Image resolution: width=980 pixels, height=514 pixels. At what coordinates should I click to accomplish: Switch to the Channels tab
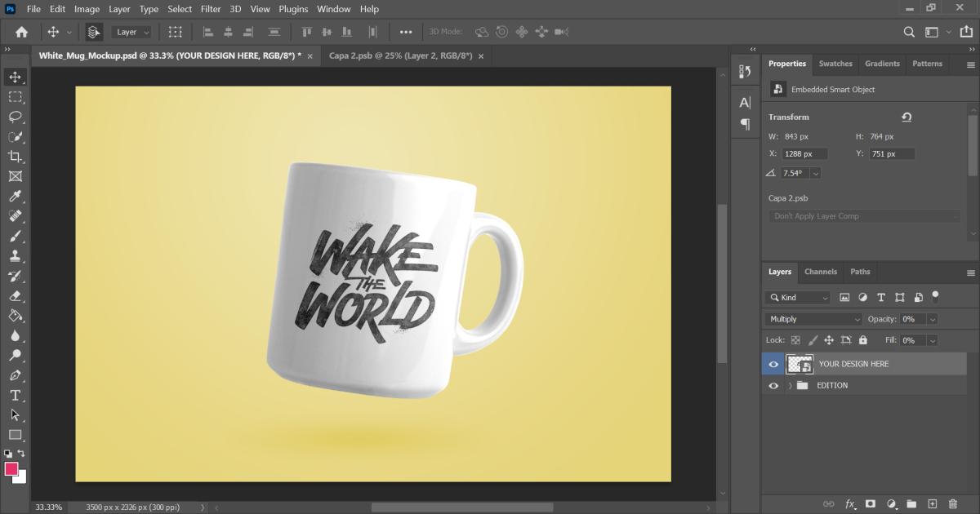click(x=820, y=272)
